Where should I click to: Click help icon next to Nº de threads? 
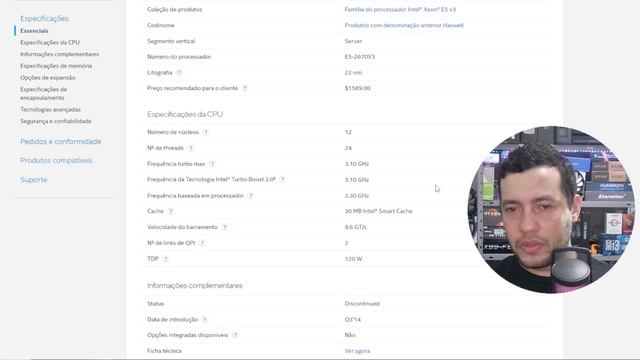(191, 148)
